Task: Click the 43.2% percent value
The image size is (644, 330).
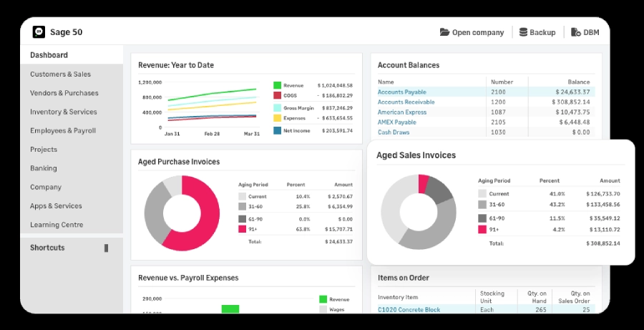Action: coord(557,204)
